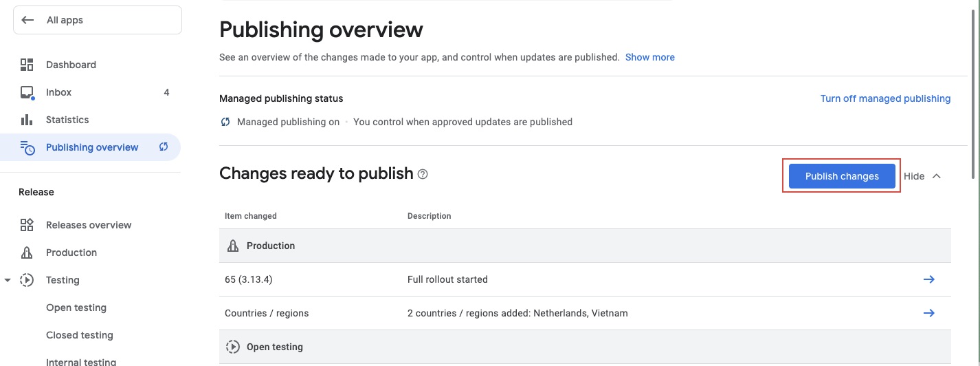Click help icon next to Changes ready to publish
The image size is (980, 366).
[423, 174]
